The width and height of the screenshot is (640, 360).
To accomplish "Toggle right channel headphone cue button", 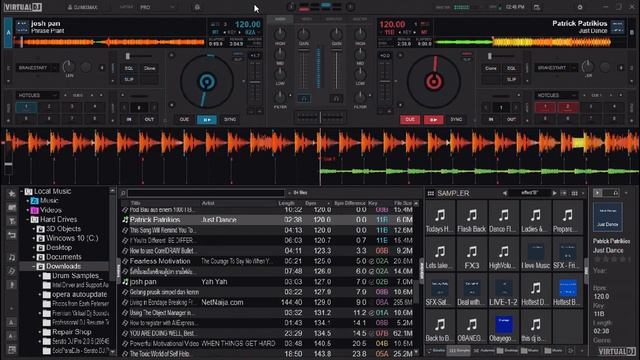I will pyautogui.click(x=336, y=98).
